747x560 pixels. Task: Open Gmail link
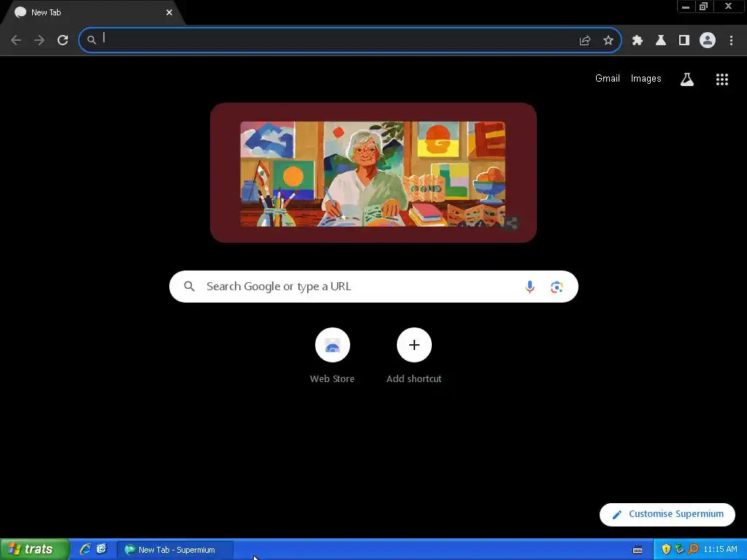point(608,79)
